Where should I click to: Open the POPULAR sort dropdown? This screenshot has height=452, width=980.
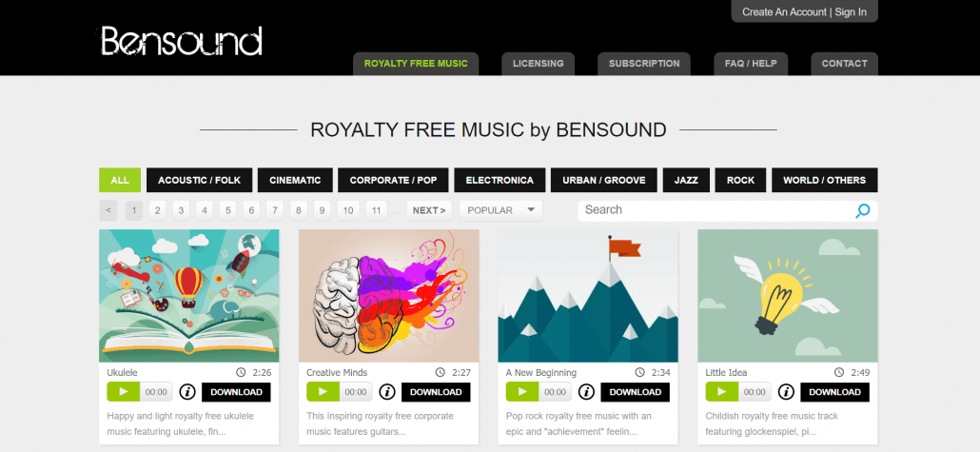(500, 210)
